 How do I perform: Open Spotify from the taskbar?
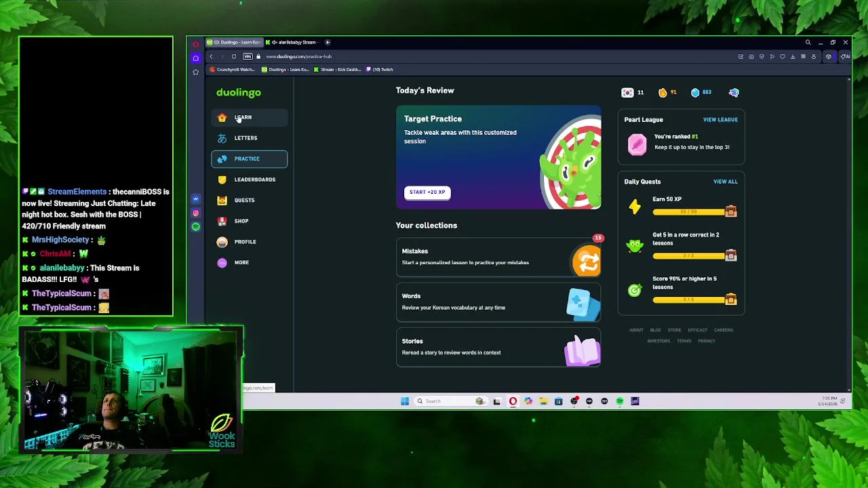pyautogui.click(x=620, y=401)
